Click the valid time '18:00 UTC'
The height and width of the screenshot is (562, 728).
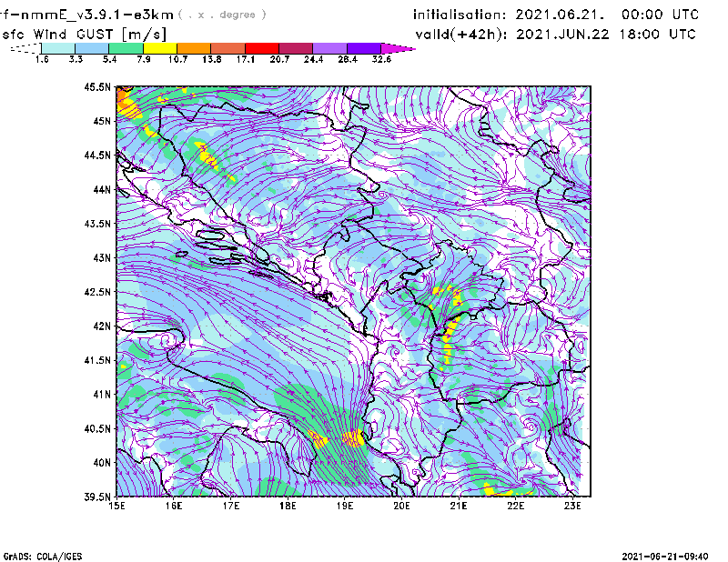(x=657, y=35)
